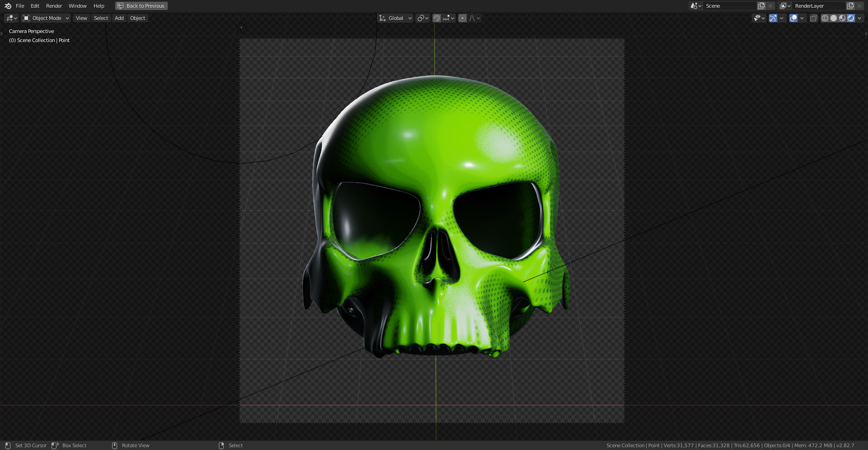Click the 'v2.82.7' version text
The width and height of the screenshot is (868, 450).
[845, 445]
